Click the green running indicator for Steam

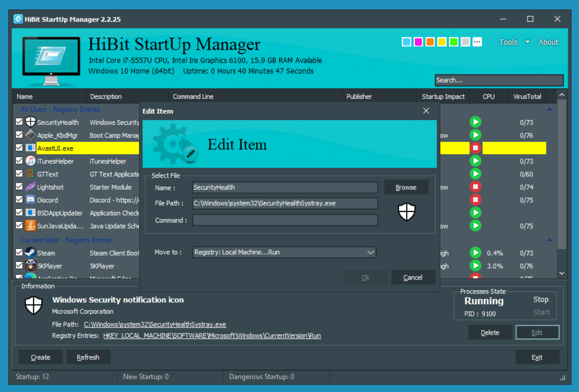point(475,253)
